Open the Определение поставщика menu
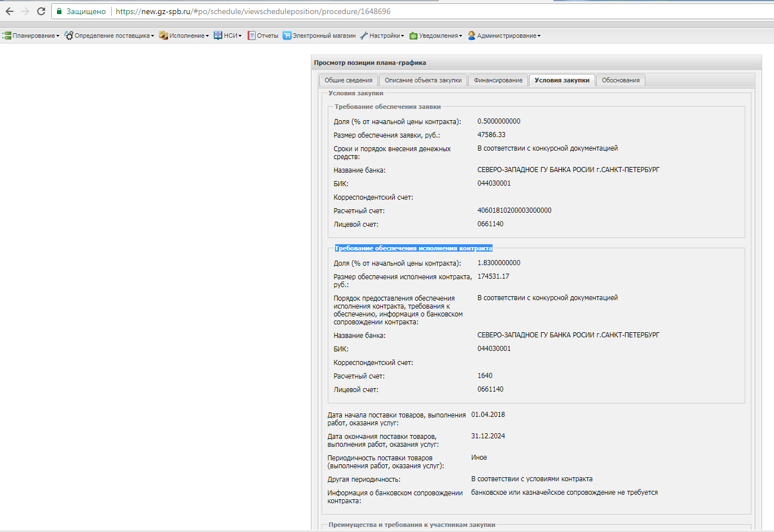This screenshot has width=774, height=532. 109,36
